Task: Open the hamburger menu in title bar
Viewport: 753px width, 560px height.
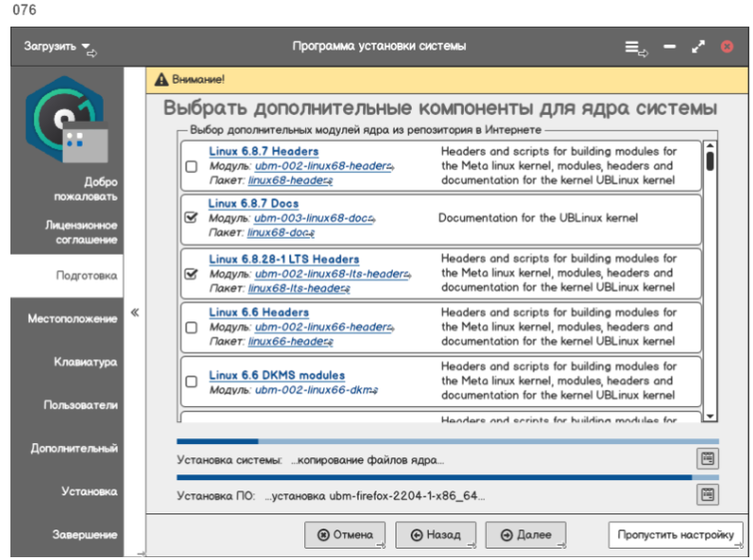Action: click(x=633, y=47)
